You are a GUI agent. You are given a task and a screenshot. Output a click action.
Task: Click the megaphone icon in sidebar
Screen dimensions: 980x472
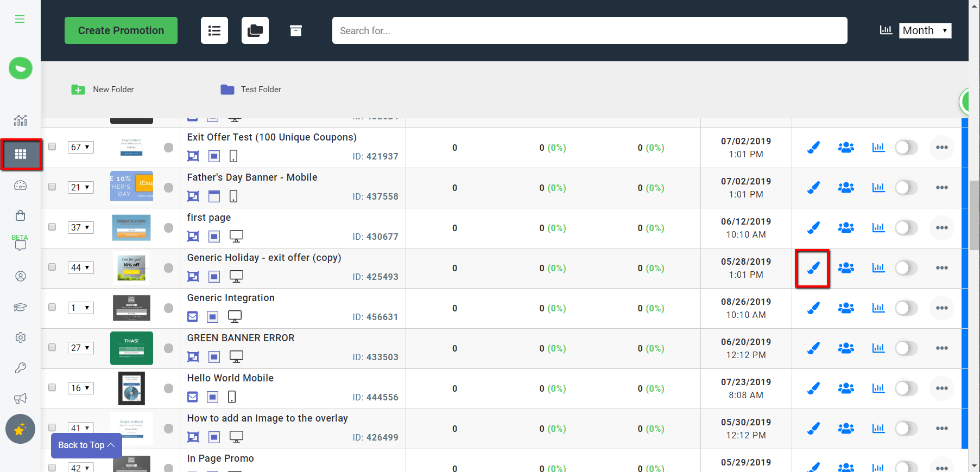20,399
